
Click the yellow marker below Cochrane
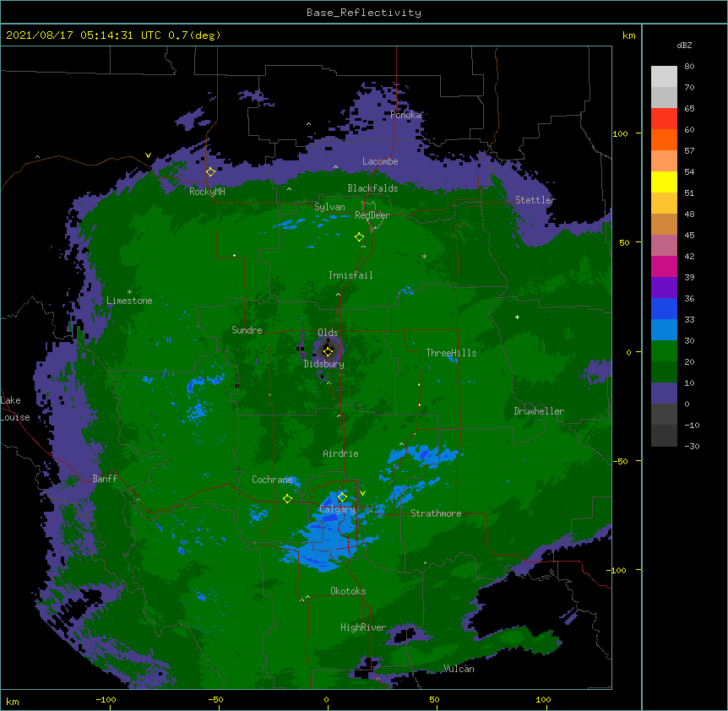pos(287,499)
